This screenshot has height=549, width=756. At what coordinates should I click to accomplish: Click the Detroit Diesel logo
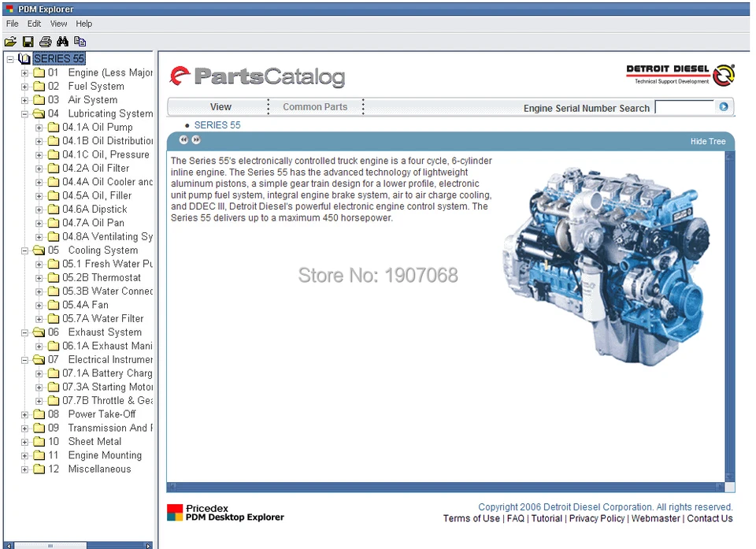[680, 76]
